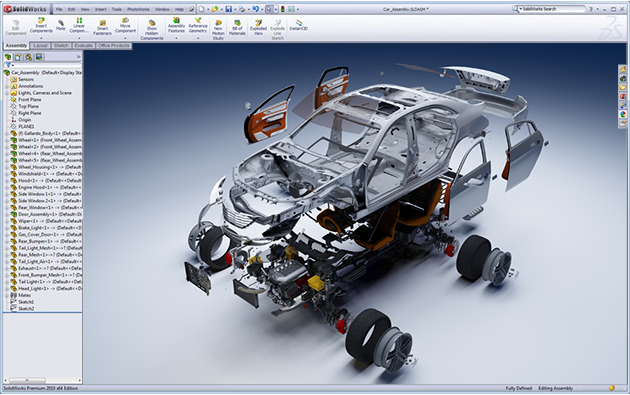The image size is (630, 395).
Task: Open Smart Fasteners tool
Action: pyautogui.click(x=102, y=28)
